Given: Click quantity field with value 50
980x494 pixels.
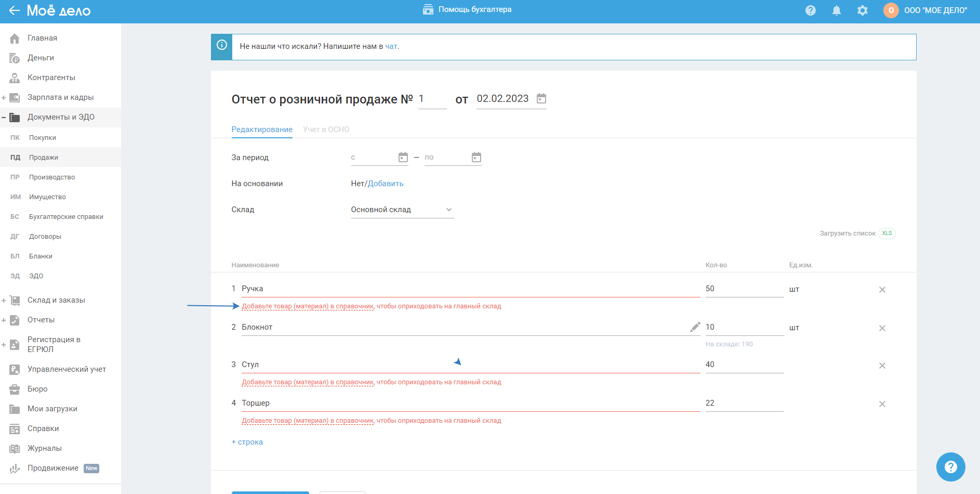Looking at the screenshot, I should tap(745, 289).
